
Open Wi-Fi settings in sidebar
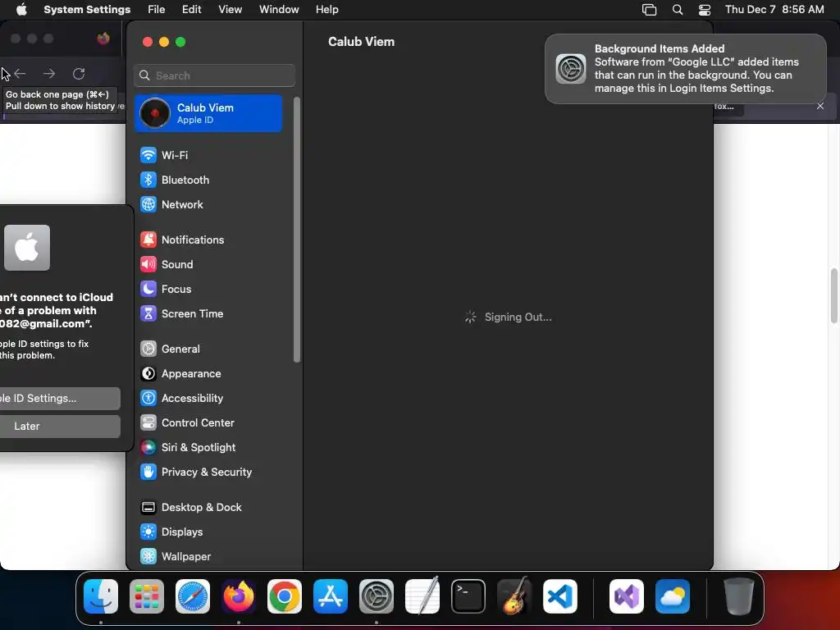pos(209,155)
